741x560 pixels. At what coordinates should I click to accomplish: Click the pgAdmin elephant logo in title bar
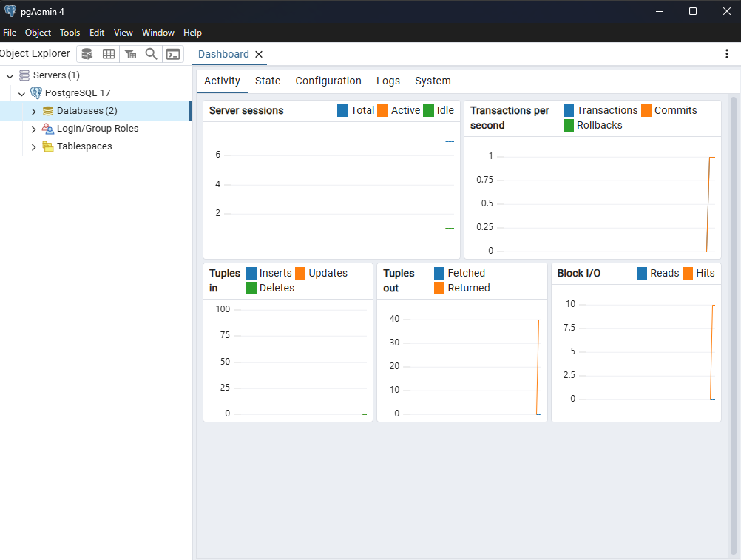click(10, 11)
